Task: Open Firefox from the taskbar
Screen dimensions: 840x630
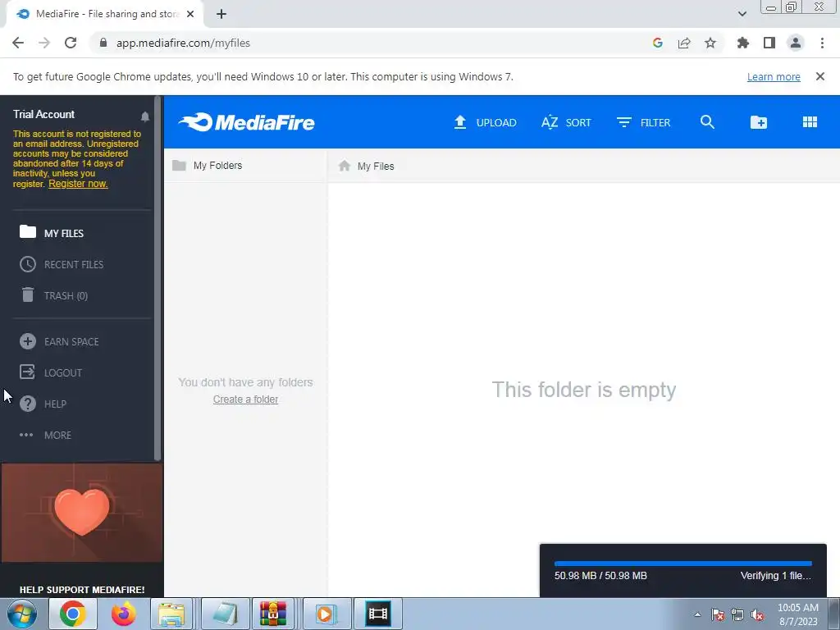Action: click(x=123, y=614)
